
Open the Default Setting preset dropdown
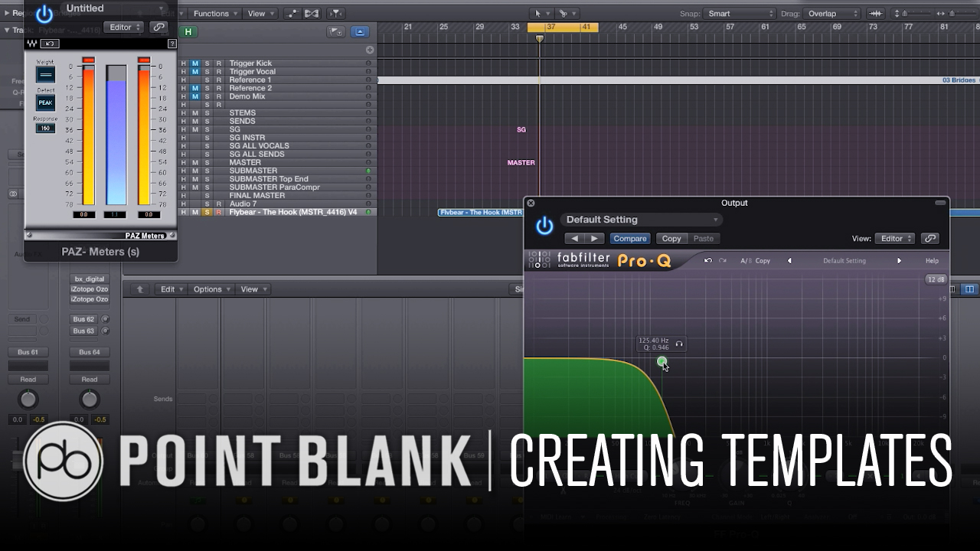coord(641,220)
